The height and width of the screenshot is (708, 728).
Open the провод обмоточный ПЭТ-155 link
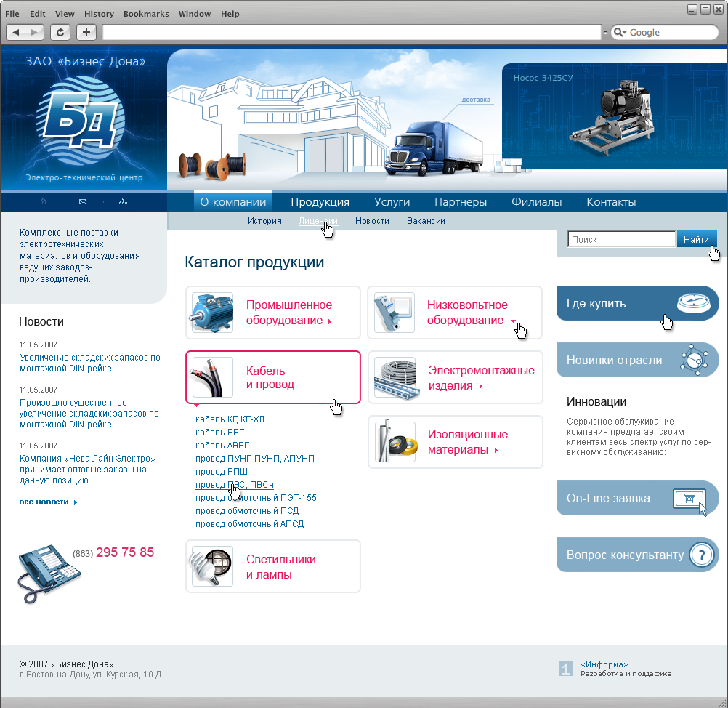click(x=256, y=497)
